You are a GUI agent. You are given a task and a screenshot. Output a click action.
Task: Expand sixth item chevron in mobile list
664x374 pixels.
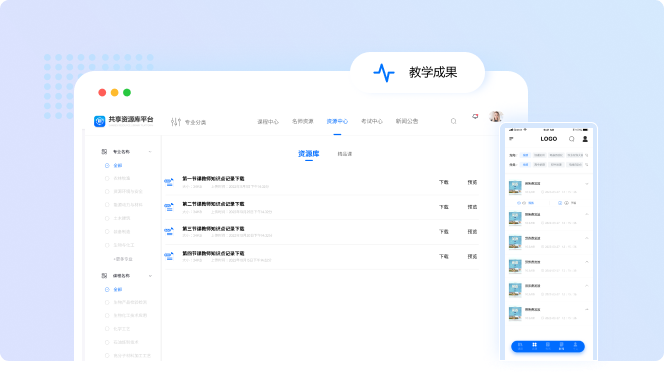pos(587,309)
